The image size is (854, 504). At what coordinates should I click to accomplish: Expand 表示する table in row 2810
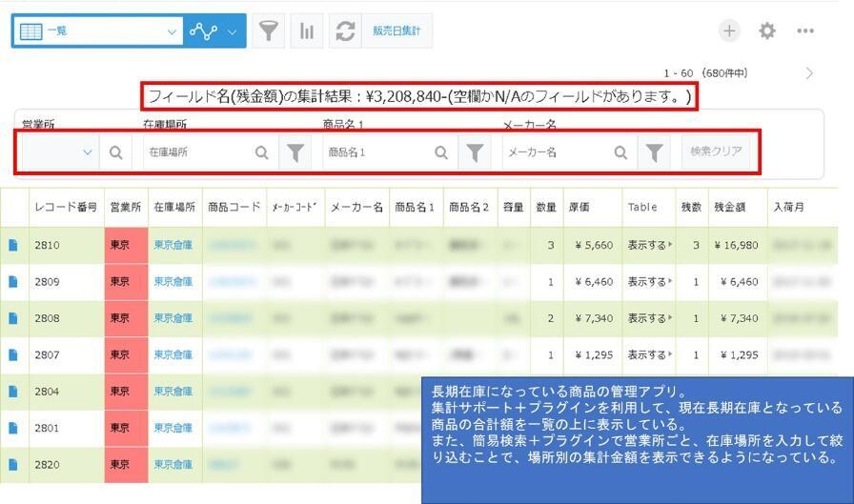[x=649, y=245]
